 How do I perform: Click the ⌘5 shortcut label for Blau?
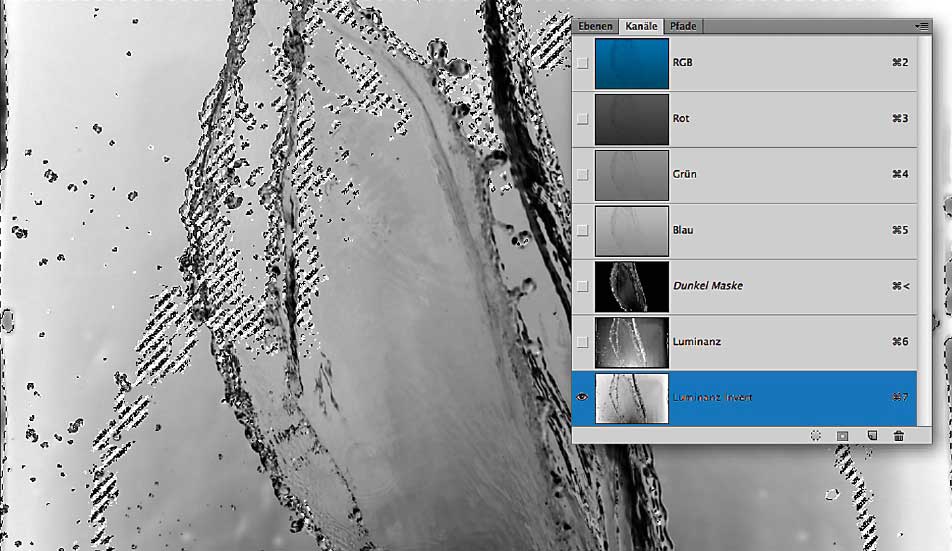click(x=900, y=230)
